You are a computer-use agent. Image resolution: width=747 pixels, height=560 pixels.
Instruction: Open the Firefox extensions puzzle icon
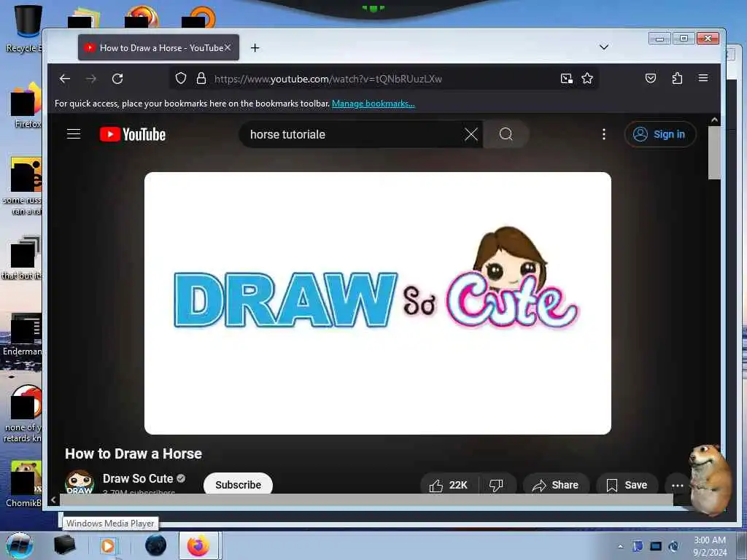click(677, 78)
